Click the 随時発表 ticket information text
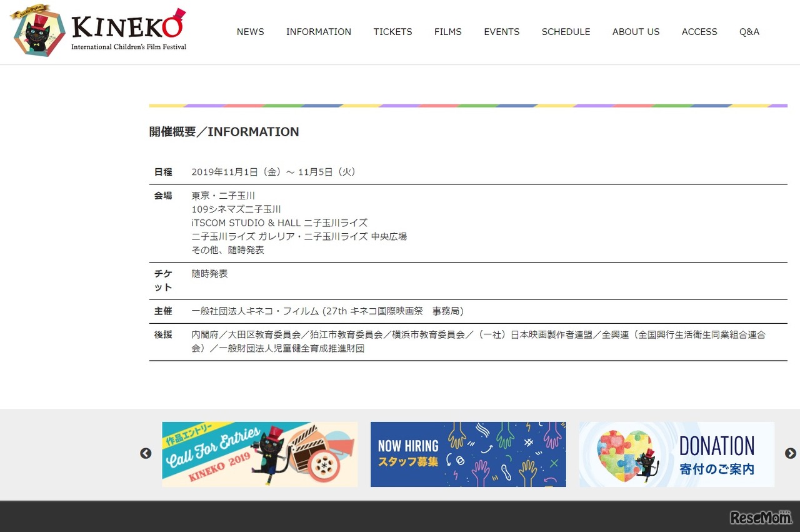Image resolution: width=800 pixels, height=532 pixels. click(209, 273)
